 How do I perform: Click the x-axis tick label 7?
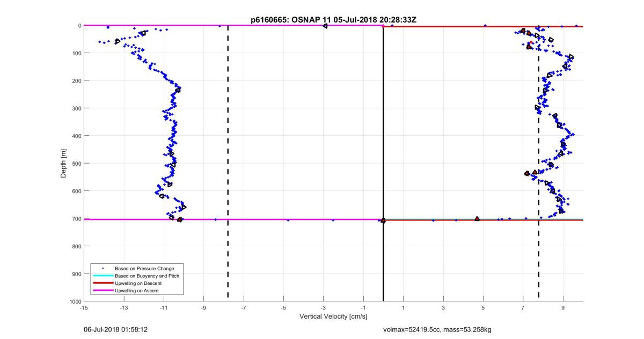(x=523, y=308)
